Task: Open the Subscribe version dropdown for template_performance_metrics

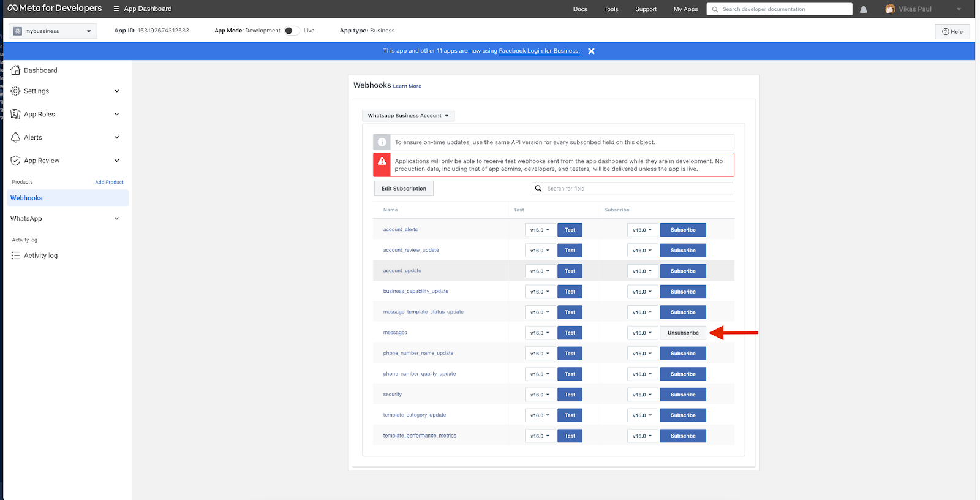Action: [643, 436]
